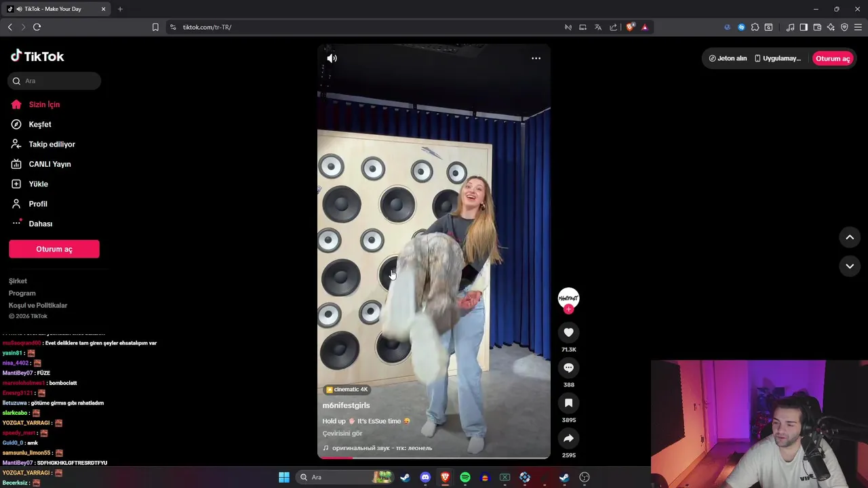This screenshot has height=488, width=868.
Task: Open the creator's profile avatar
Action: coord(568,298)
